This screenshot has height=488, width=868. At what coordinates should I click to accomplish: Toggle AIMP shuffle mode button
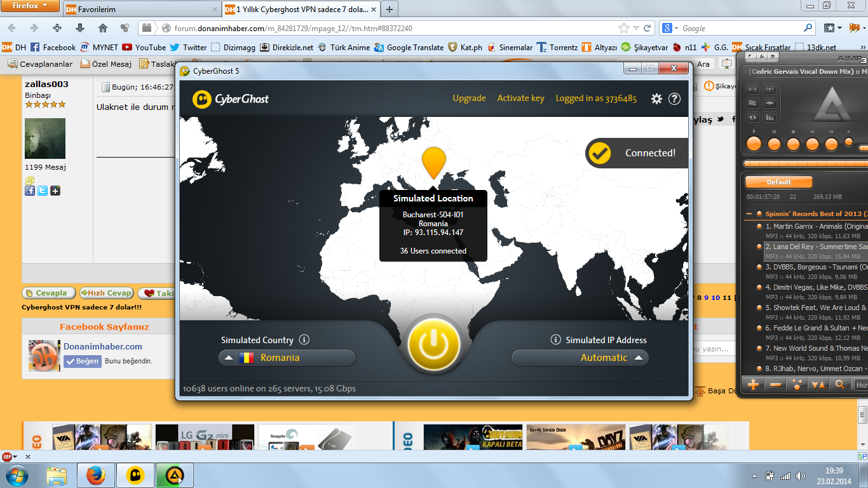[x=753, y=103]
